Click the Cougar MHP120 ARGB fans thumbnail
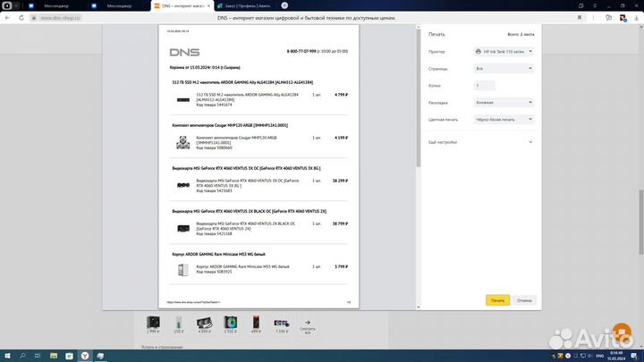This screenshot has height=362, width=644. pyautogui.click(x=183, y=142)
